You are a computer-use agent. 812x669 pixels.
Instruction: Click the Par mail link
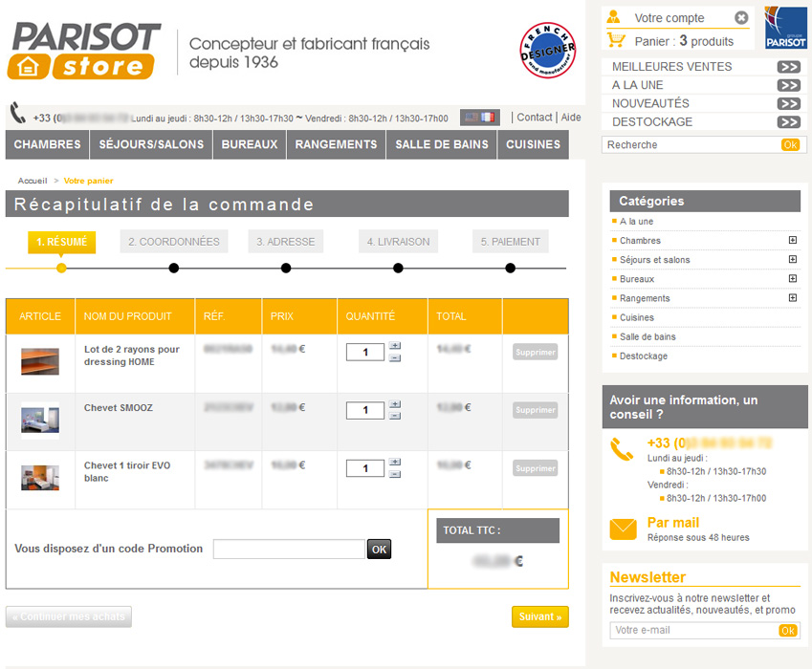pos(672,523)
